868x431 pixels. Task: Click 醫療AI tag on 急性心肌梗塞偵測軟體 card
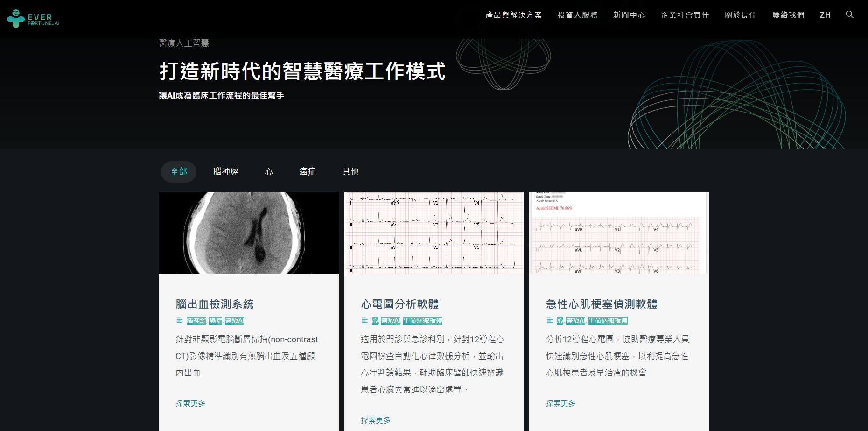tap(576, 320)
